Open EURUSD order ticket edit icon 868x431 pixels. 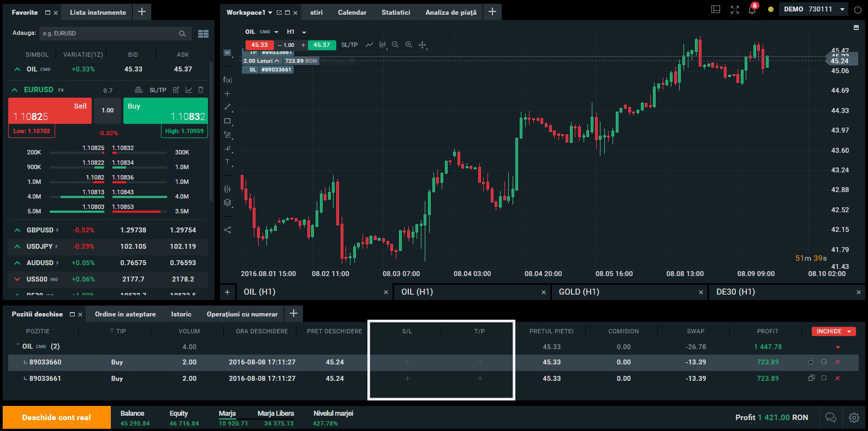click(176, 90)
